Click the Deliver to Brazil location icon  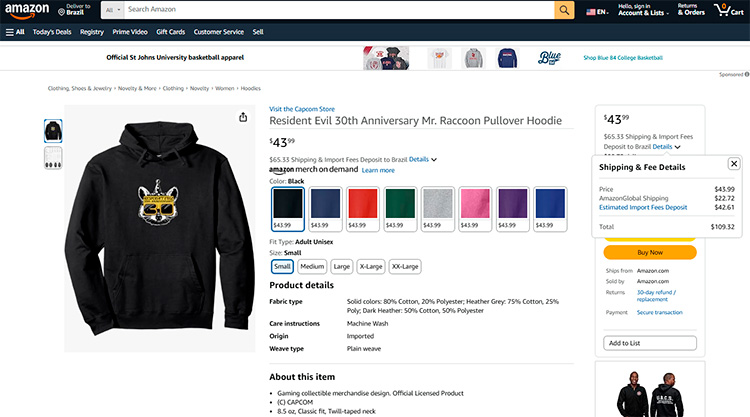pos(61,11)
